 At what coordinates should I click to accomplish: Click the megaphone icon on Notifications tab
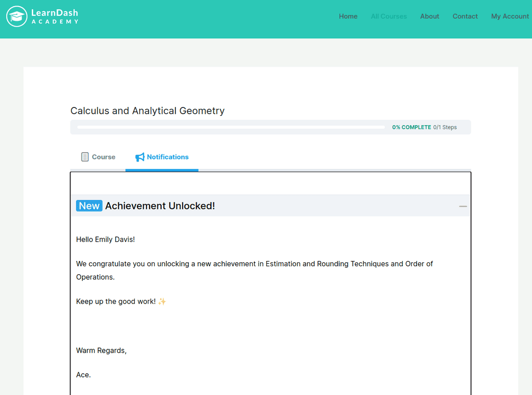(140, 157)
